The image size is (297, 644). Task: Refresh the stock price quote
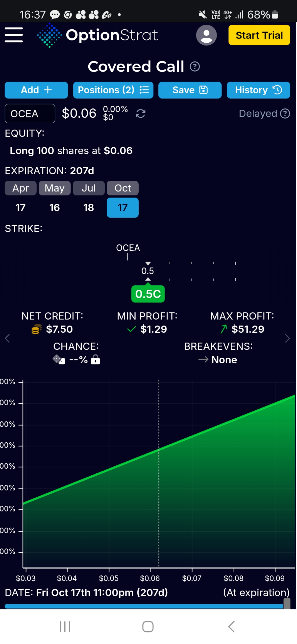click(x=141, y=113)
